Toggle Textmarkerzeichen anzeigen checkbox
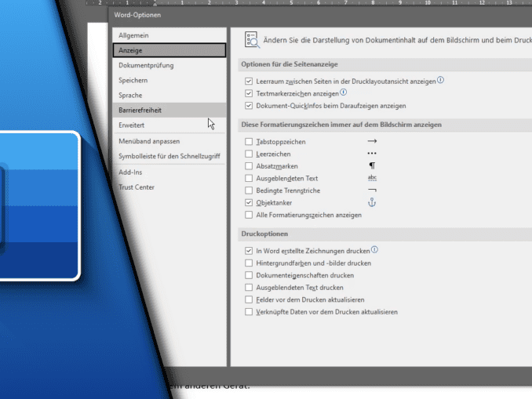This screenshot has width=532, height=399. pos(249,93)
